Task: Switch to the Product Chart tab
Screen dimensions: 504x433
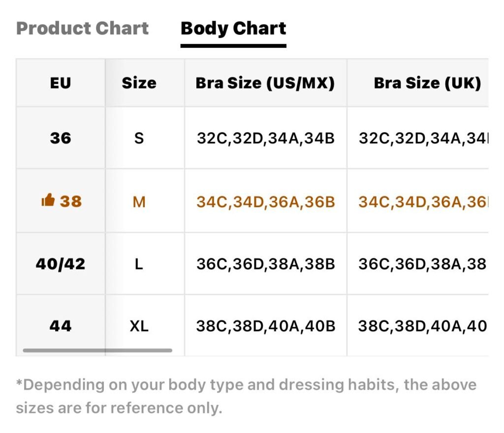Action: (x=82, y=28)
